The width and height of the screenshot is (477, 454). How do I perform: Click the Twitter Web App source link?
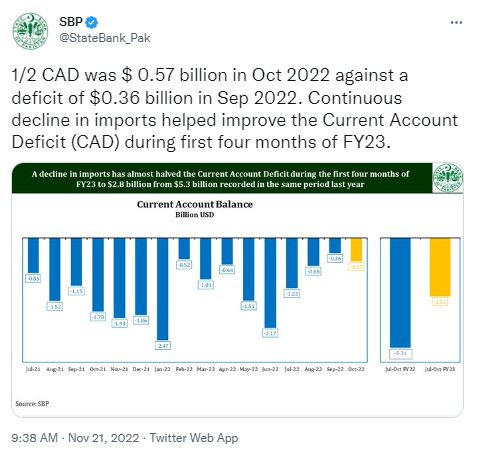pos(194,438)
